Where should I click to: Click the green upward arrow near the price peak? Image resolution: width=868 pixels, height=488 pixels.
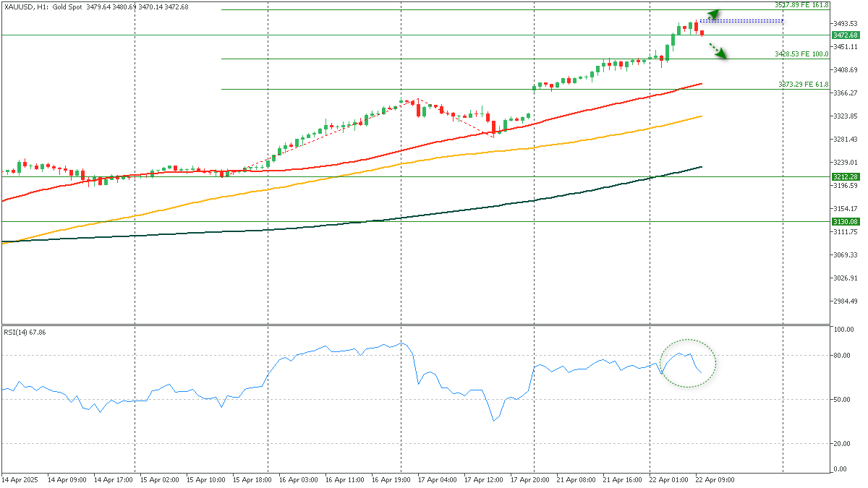tap(713, 14)
